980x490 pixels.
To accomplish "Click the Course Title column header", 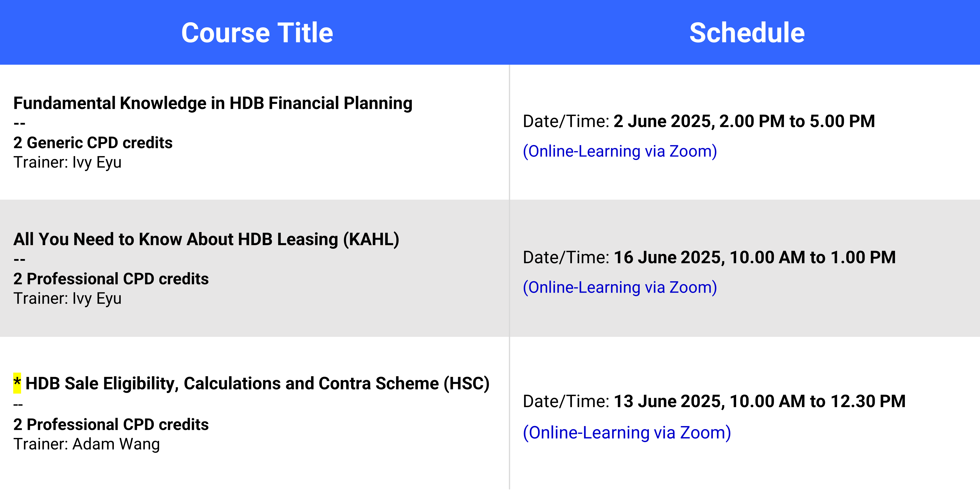I will pyautogui.click(x=257, y=33).
